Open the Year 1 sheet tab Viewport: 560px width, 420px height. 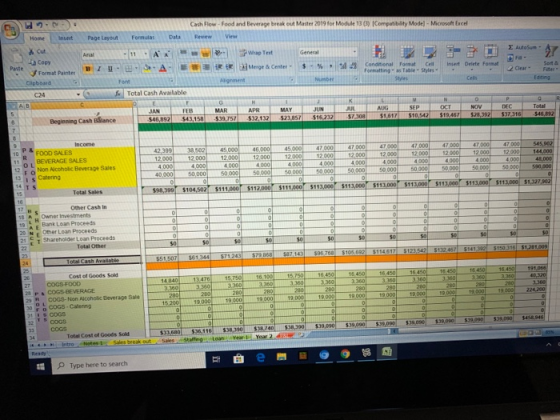[240, 338]
